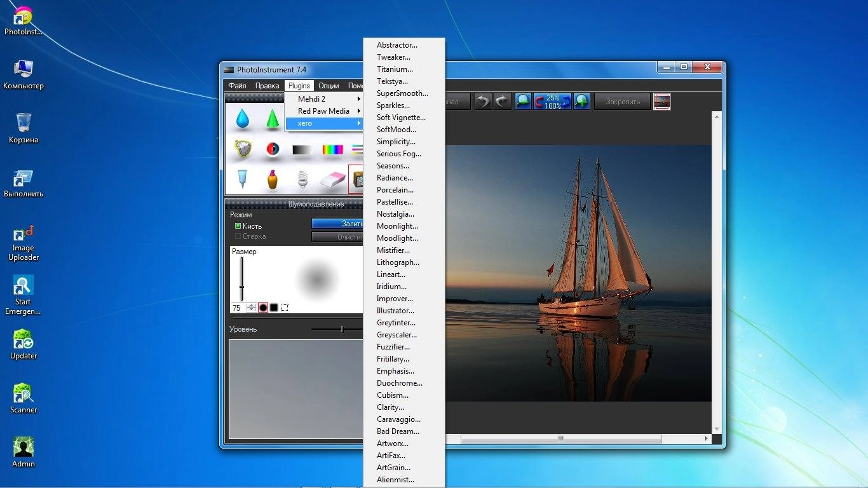Image resolution: width=868 pixels, height=488 pixels.
Task: Open the Файл menu
Action: click(x=237, y=86)
